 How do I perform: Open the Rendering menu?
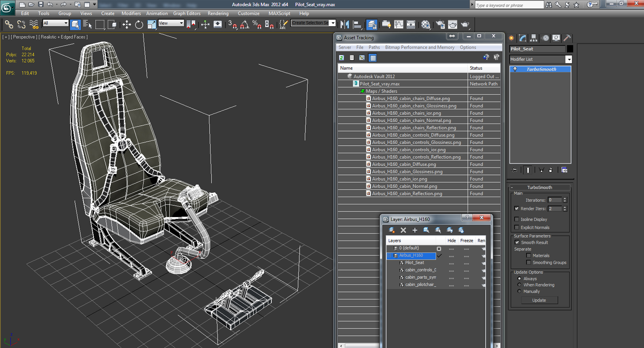pos(218,13)
